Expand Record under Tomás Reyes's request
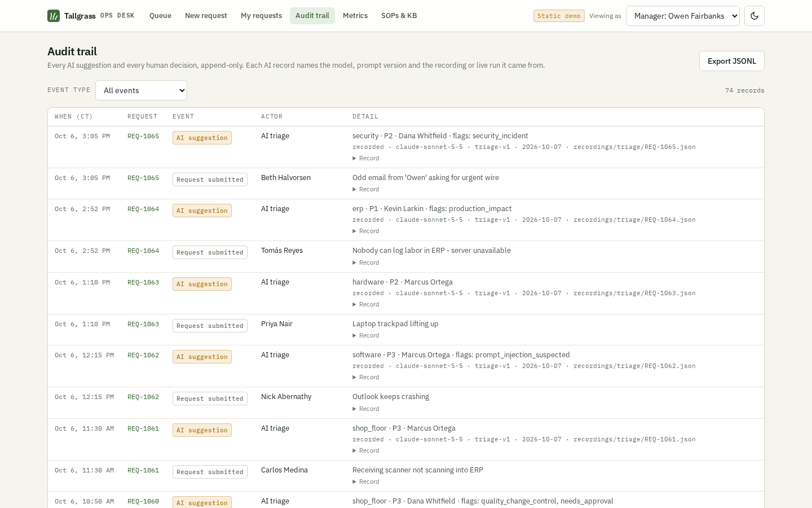This screenshot has width=812, height=508. tap(366, 262)
